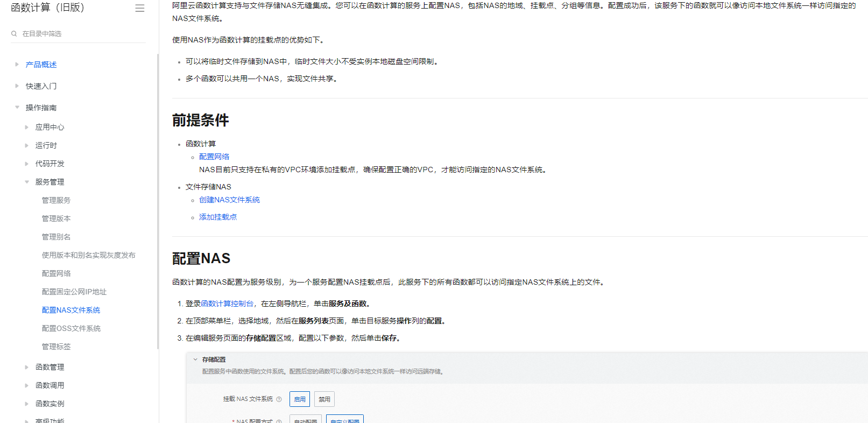Screen dimensions: 868x423
Task: Open the 配置固定公网IP地址 page
Action: pyautogui.click(x=74, y=292)
